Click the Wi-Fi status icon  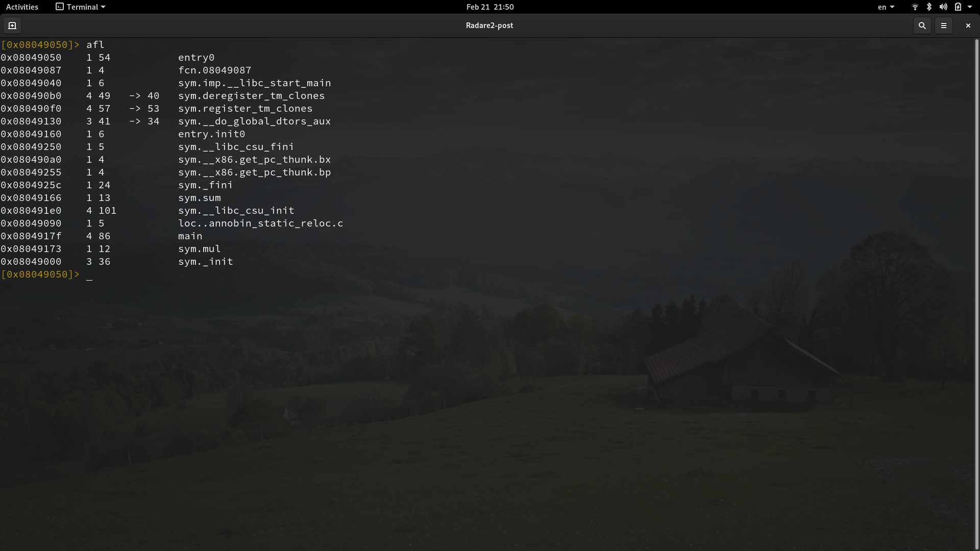coord(915,7)
